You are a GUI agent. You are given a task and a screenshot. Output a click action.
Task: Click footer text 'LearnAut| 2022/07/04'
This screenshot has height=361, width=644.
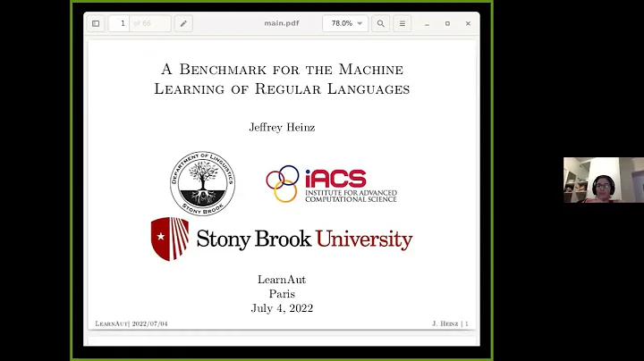(x=131, y=323)
